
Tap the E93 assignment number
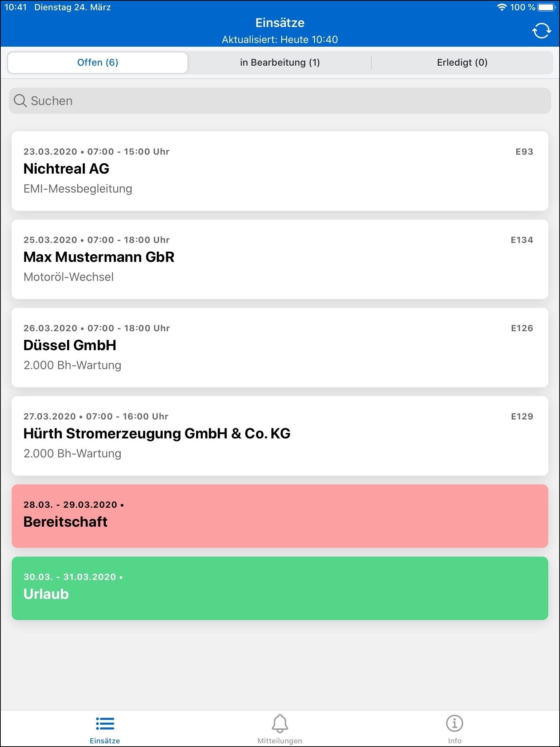(524, 152)
